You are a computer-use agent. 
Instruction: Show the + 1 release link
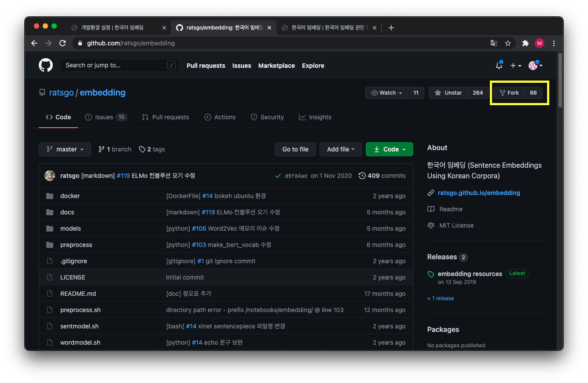[441, 298]
